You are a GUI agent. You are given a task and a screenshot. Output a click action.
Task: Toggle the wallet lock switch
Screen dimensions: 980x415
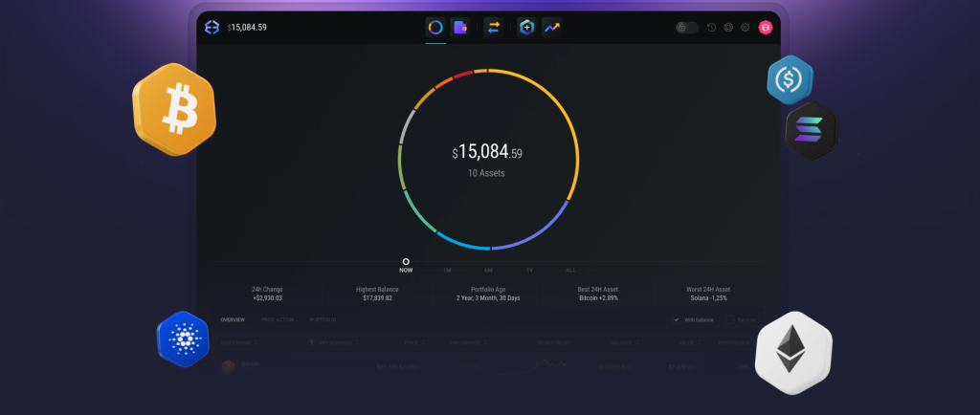coord(687,28)
